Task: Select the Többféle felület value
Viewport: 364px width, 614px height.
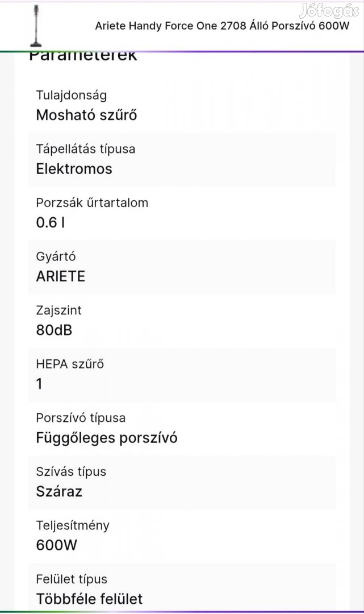Action: pos(89,599)
